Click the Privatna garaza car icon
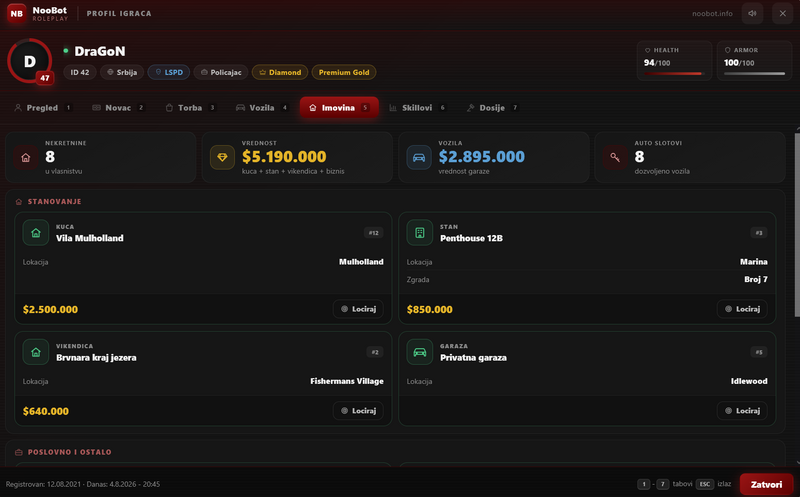This screenshot has height=497, width=800. click(419, 352)
